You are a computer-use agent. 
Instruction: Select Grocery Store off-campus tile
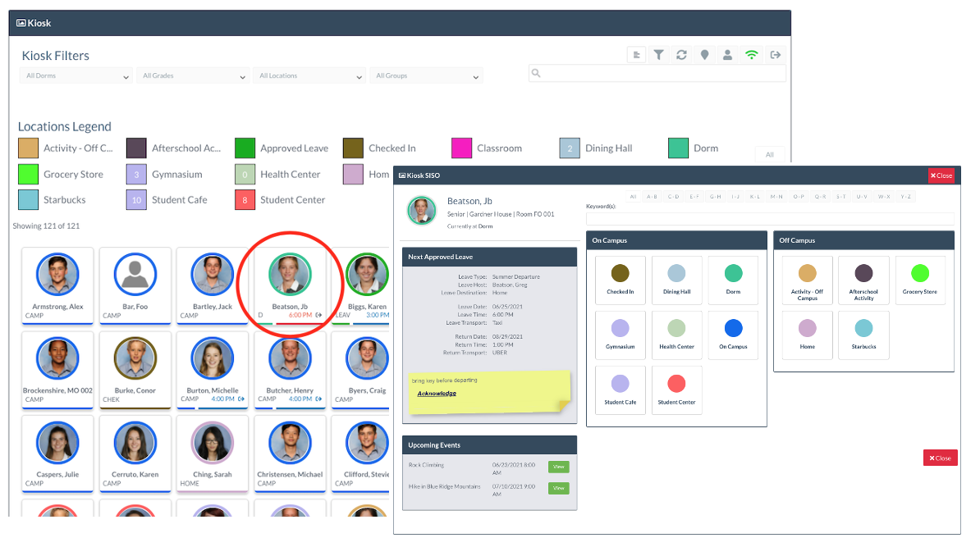tap(920, 280)
